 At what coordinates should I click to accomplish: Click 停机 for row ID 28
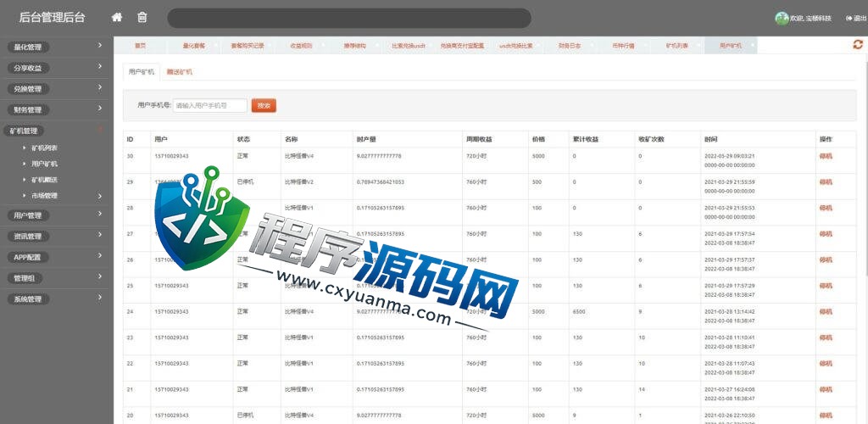tap(826, 208)
